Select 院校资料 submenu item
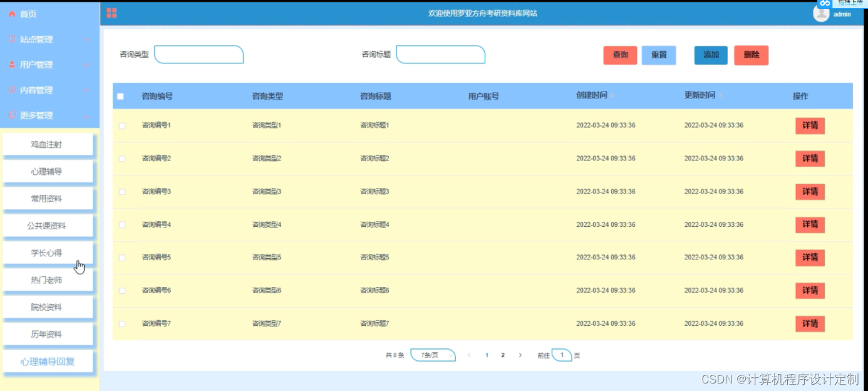The image size is (868, 391). point(47,307)
